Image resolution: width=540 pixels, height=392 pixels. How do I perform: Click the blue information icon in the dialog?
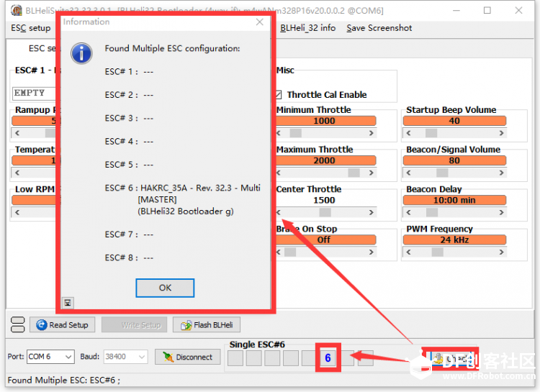pyautogui.click(x=81, y=54)
